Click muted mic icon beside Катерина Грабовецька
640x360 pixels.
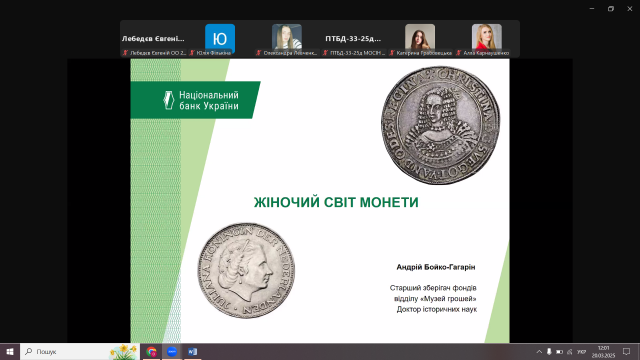(x=392, y=53)
